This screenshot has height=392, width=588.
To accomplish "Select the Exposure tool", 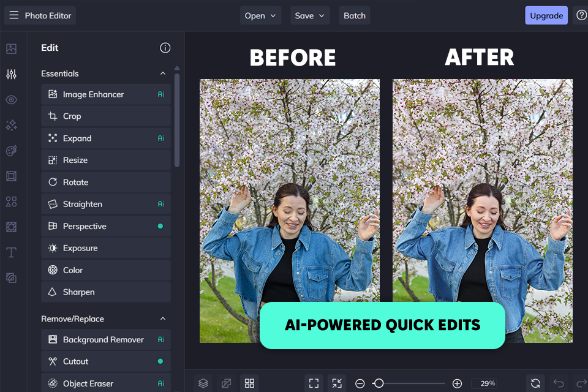I will [x=106, y=247].
